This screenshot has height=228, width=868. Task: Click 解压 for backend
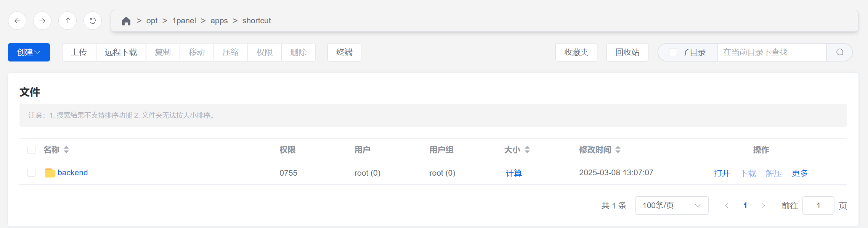tap(774, 173)
